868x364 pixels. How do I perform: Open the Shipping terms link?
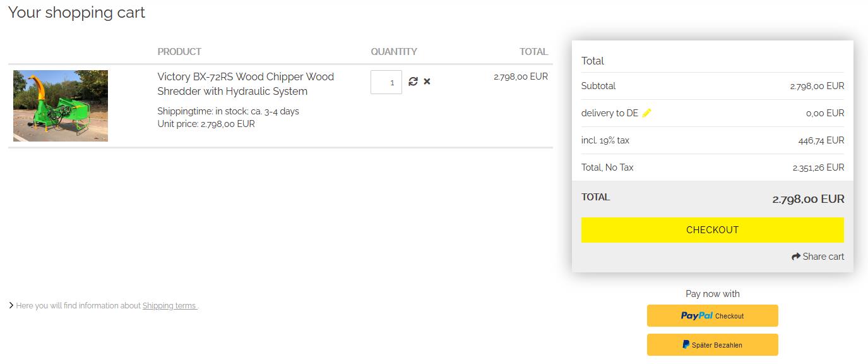click(x=169, y=306)
